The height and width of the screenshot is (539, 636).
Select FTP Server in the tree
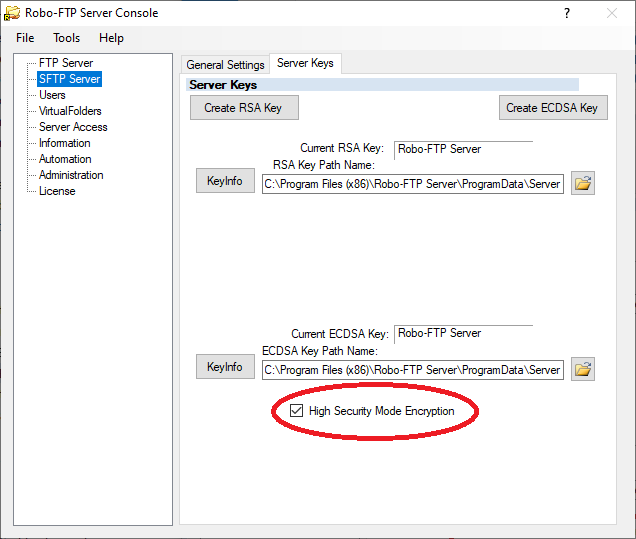66,63
